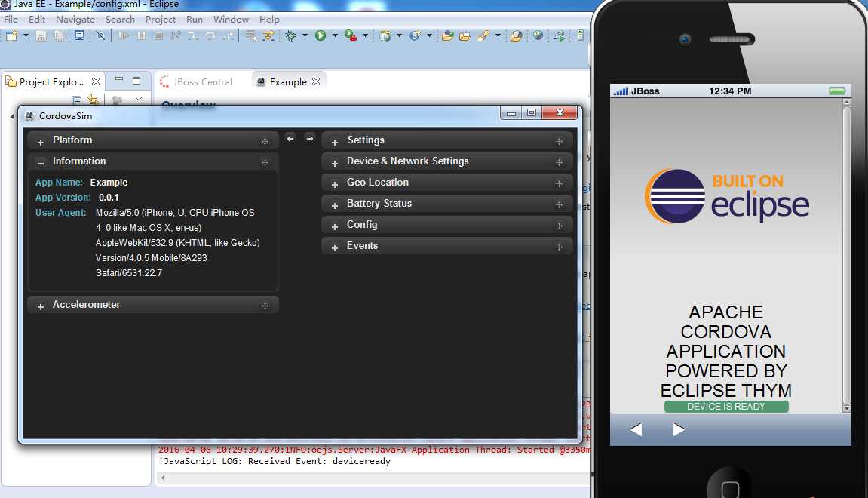The height and width of the screenshot is (498, 868).
Task: Close the Example editor tab
Action: coord(316,81)
